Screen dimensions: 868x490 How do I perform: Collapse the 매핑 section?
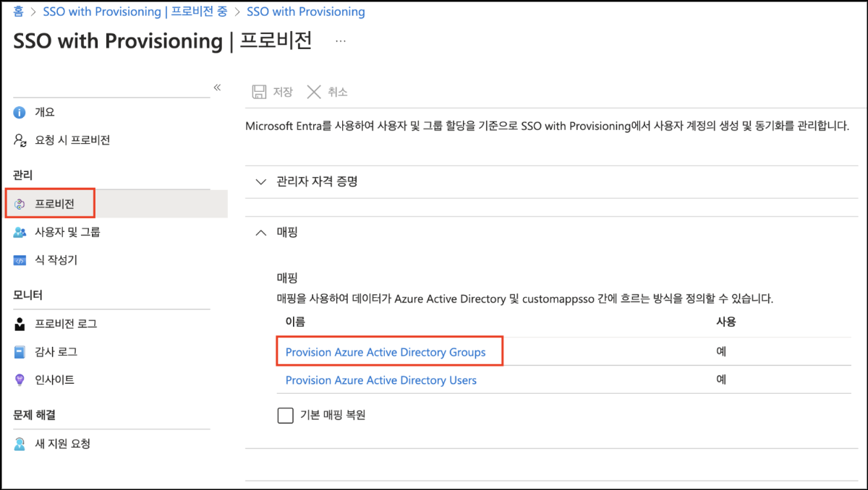pos(261,233)
